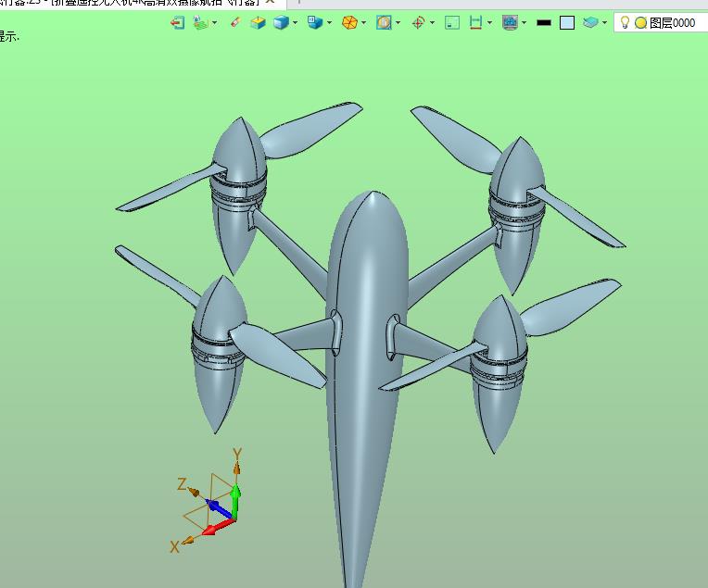
Task: Select the eraser tool icon
Action: [235, 22]
